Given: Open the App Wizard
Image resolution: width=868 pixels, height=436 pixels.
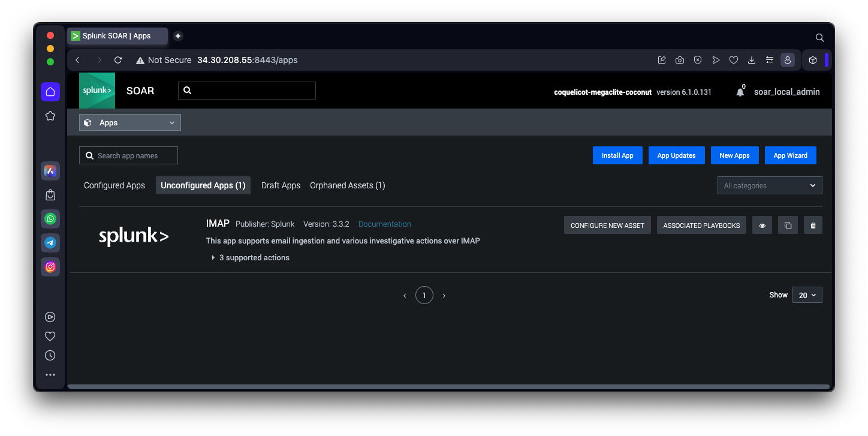Looking at the screenshot, I should point(790,155).
